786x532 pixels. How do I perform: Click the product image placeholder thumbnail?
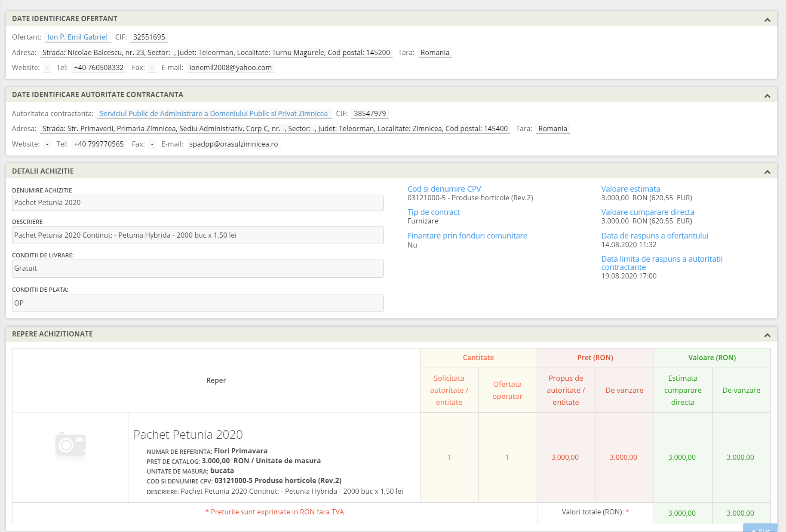pos(71,446)
